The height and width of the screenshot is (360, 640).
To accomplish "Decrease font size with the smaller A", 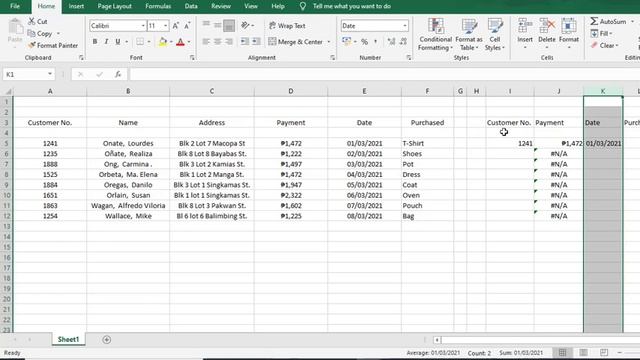I will (187, 26).
